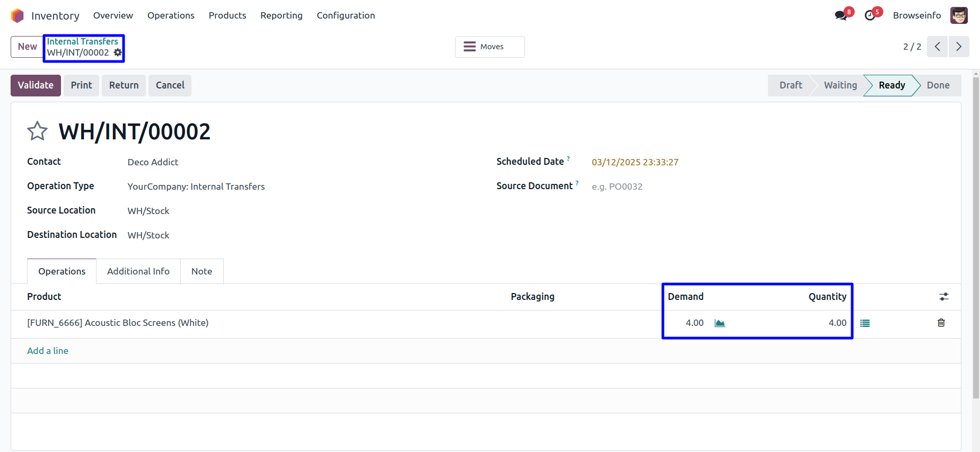Viewport: 980px width, 452px height.
Task: Click the favorite star next to WH/INT/00002
Action: tap(37, 131)
